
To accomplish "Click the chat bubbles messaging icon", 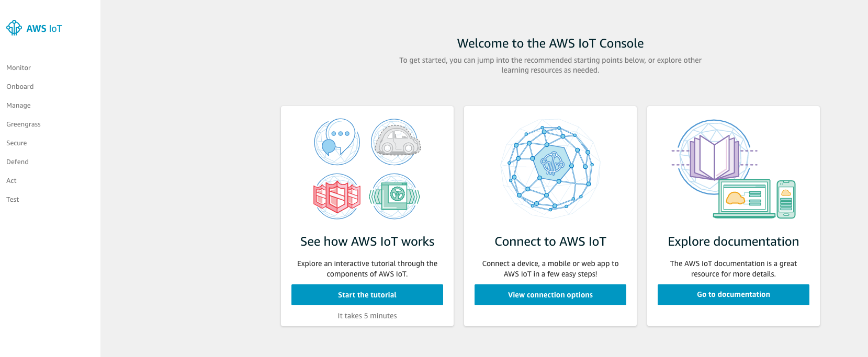I will coord(337,142).
